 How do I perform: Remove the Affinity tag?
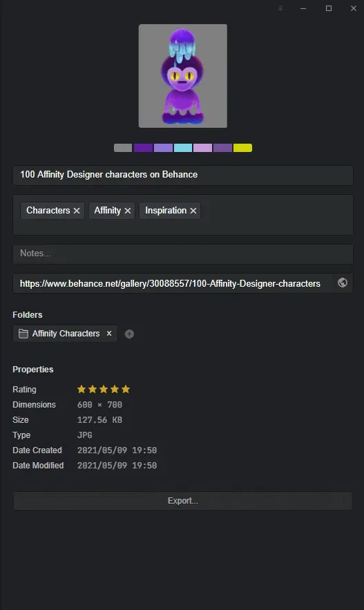tap(128, 211)
